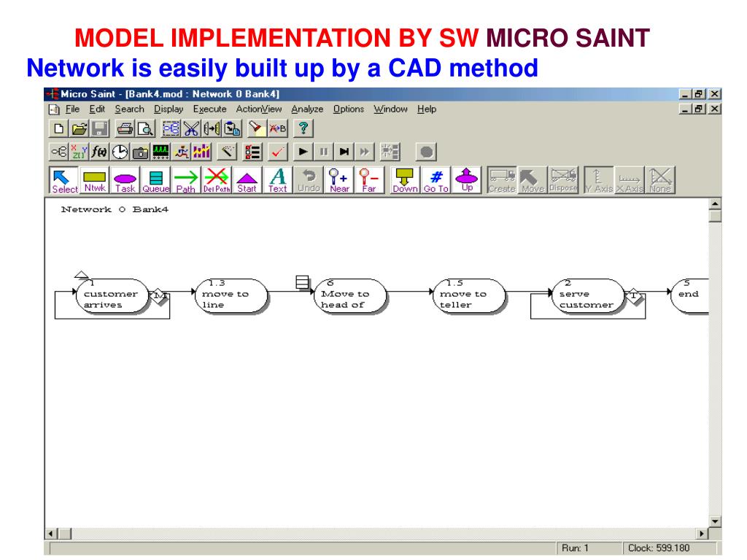
Task: Open the ActionView menu
Action: point(259,109)
